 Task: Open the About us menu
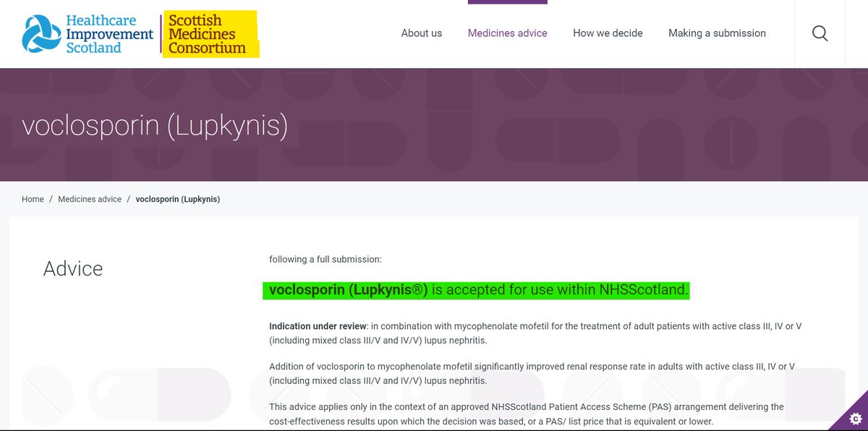point(421,33)
